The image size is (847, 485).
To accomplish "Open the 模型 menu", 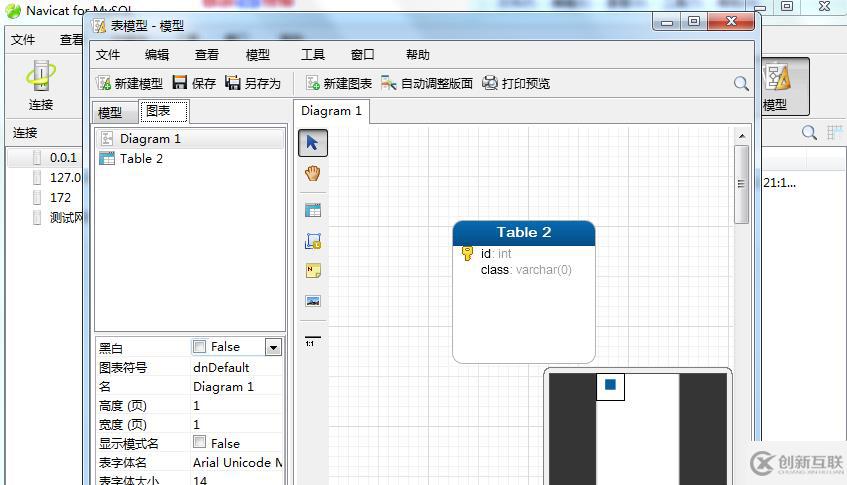I will pos(258,55).
